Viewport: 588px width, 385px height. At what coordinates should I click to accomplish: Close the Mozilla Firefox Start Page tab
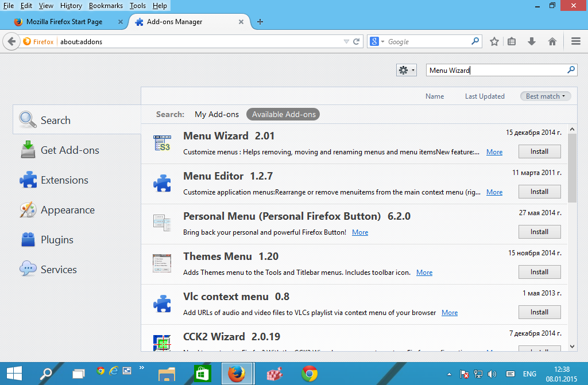pyautogui.click(x=121, y=22)
